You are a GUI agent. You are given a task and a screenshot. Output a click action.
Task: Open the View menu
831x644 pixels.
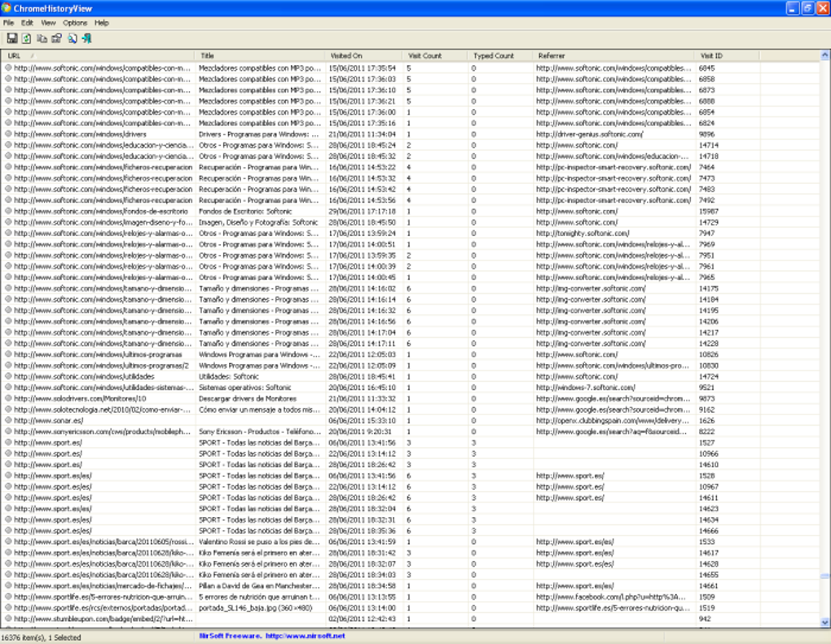click(x=48, y=23)
